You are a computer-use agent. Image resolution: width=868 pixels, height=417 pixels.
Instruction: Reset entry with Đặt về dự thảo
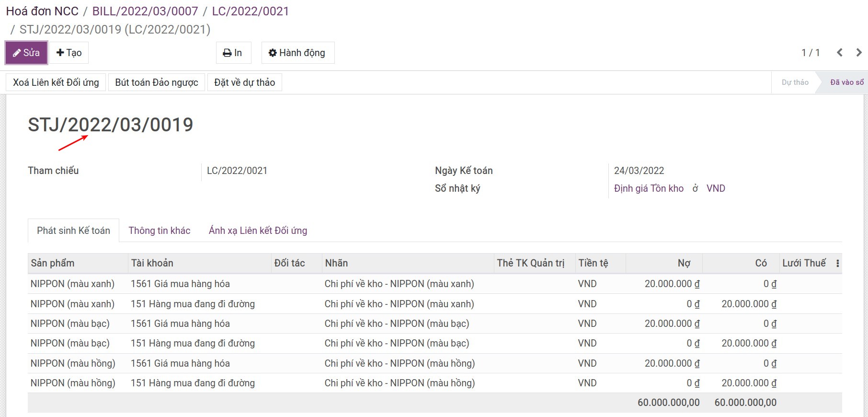coord(244,82)
